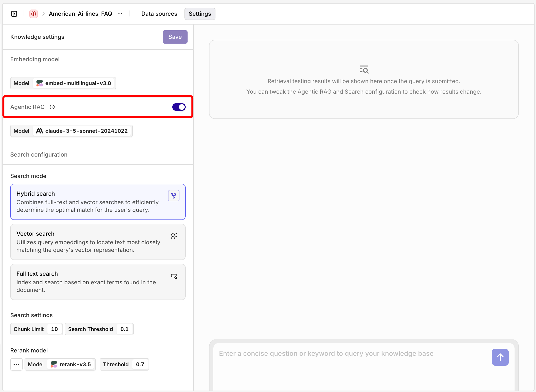Click the Save button
This screenshot has width=536, height=392.
click(175, 37)
